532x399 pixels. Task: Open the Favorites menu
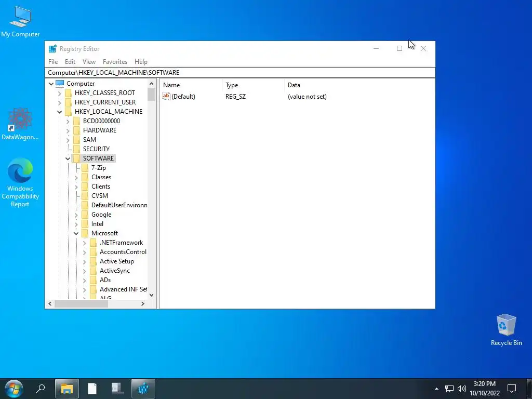coord(115,62)
